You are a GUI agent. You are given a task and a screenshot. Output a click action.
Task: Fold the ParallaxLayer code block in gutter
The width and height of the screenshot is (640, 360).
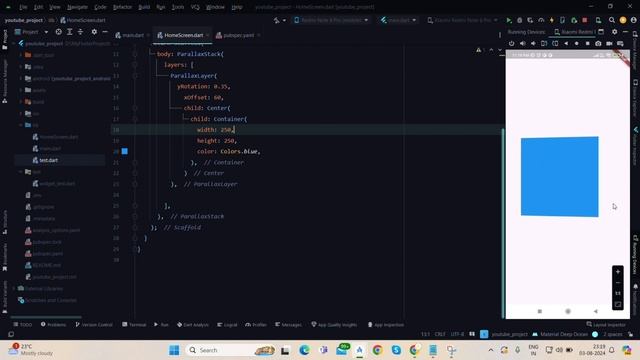135,76
